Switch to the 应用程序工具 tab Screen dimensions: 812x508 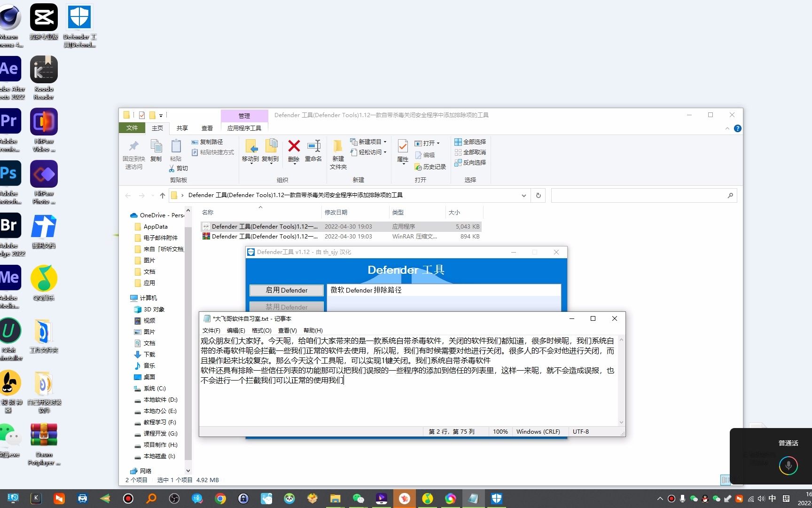point(244,128)
